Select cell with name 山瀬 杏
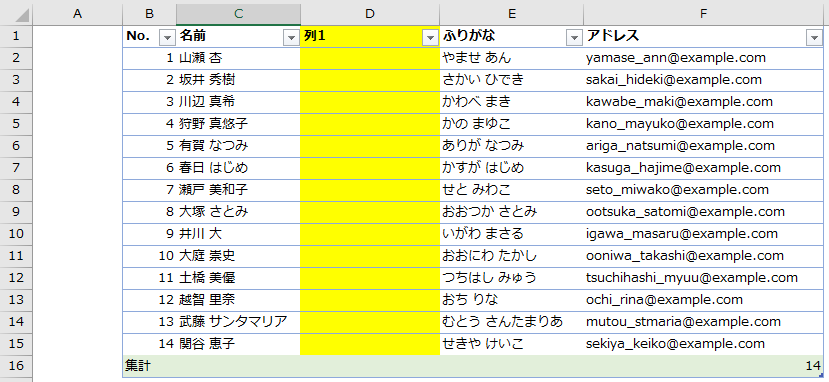 [238, 58]
